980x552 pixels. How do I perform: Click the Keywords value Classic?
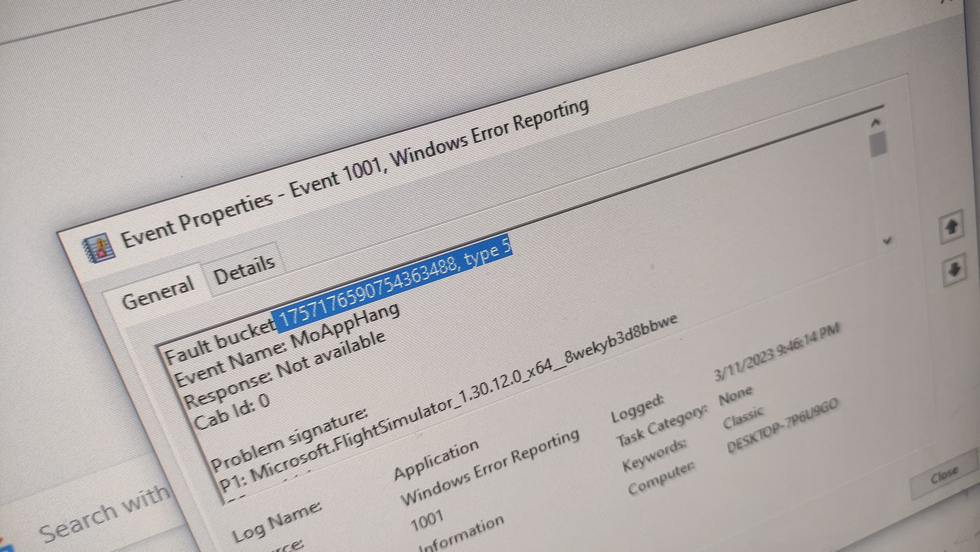[743, 417]
